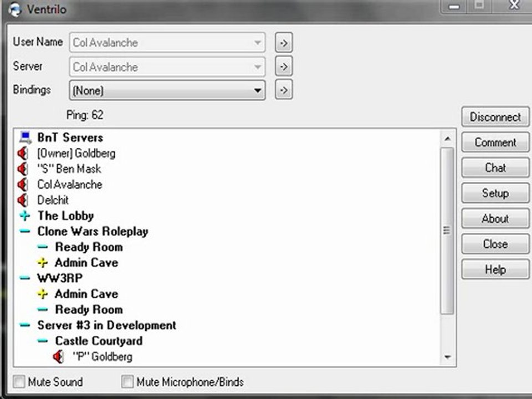Click channel list scrollbar down arrow
This screenshot has width=532, height=399.
pos(448,357)
